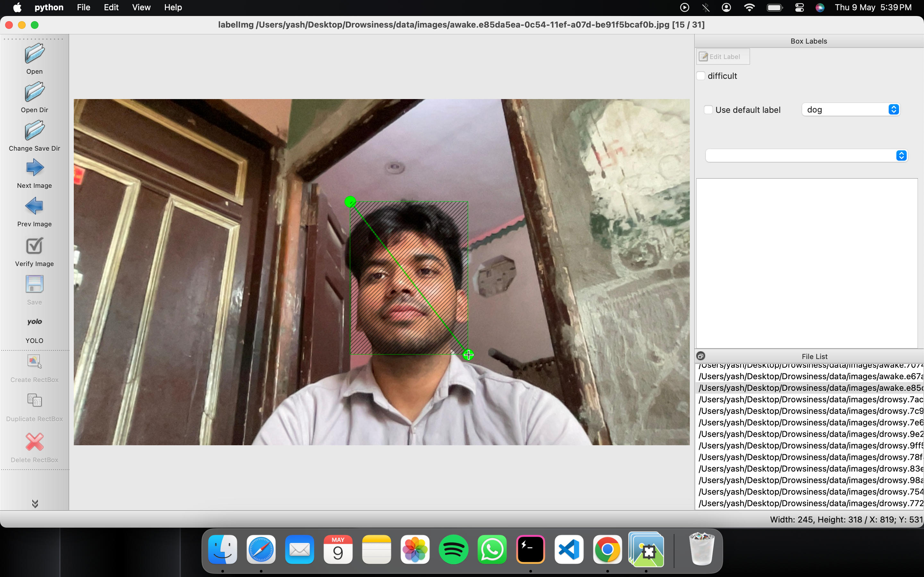Go to the Next Image arrow
The height and width of the screenshot is (577, 924).
[x=34, y=168]
